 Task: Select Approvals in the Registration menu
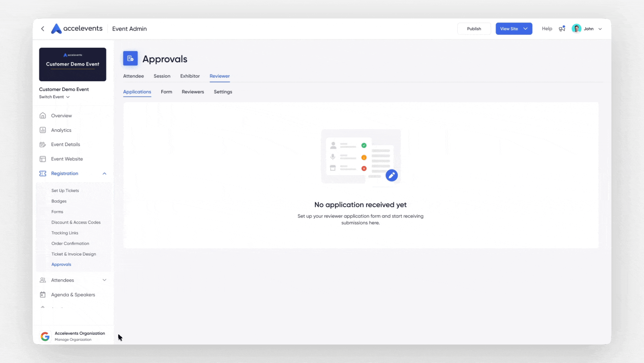[61, 265]
